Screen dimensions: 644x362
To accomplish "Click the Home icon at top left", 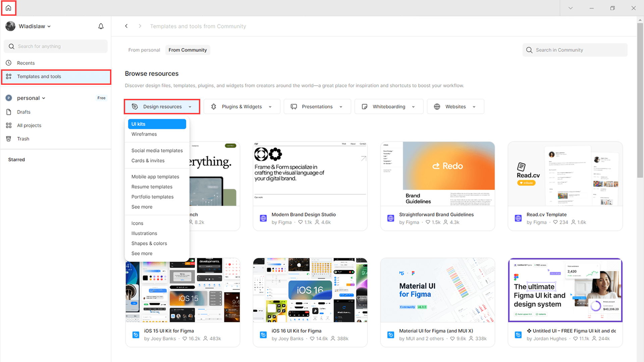I will coord(8,8).
